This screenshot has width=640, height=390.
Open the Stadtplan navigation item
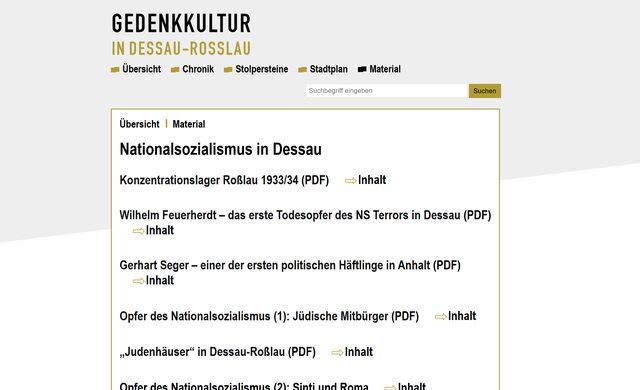pyautogui.click(x=329, y=69)
